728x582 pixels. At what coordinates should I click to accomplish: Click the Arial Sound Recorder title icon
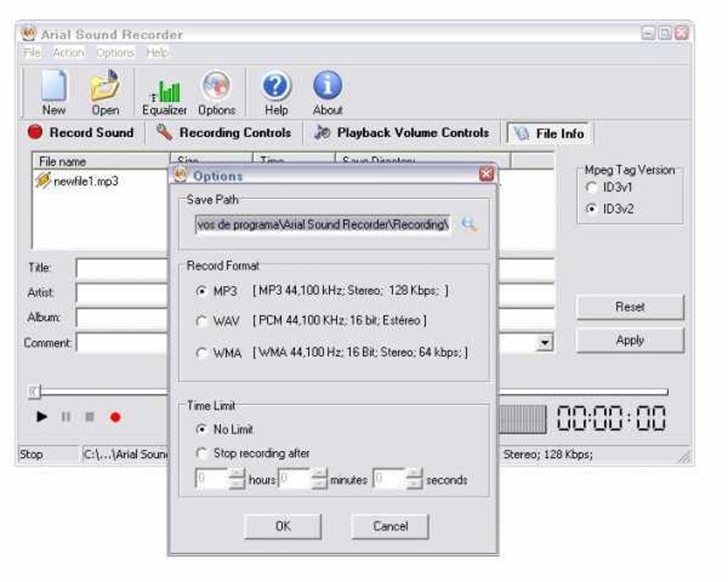pos(29,34)
